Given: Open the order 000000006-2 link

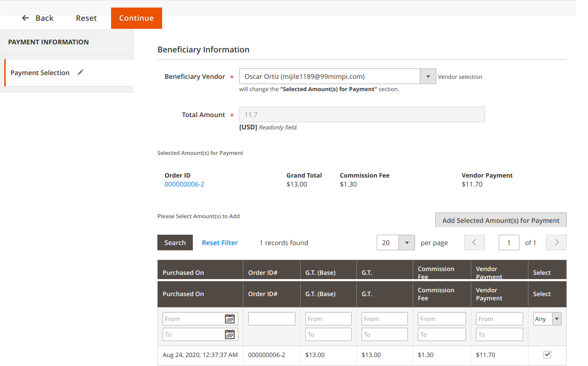Looking at the screenshot, I should [x=184, y=184].
